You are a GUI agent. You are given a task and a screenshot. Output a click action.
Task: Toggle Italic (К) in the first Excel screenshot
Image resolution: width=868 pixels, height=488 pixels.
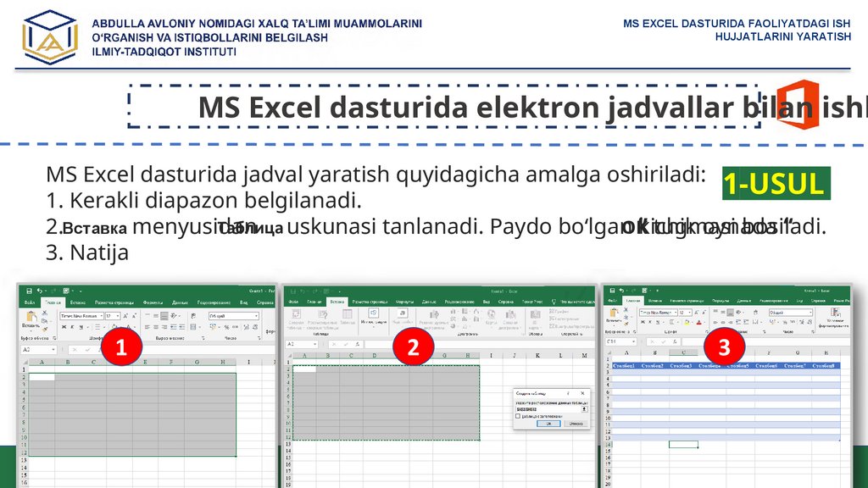(x=73, y=327)
